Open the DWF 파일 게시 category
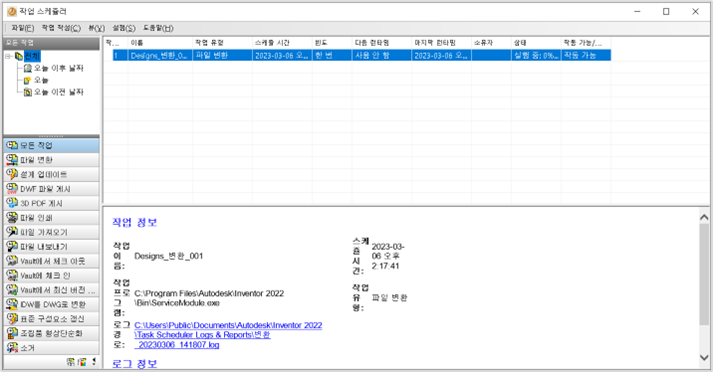 (x=51, y=189)
